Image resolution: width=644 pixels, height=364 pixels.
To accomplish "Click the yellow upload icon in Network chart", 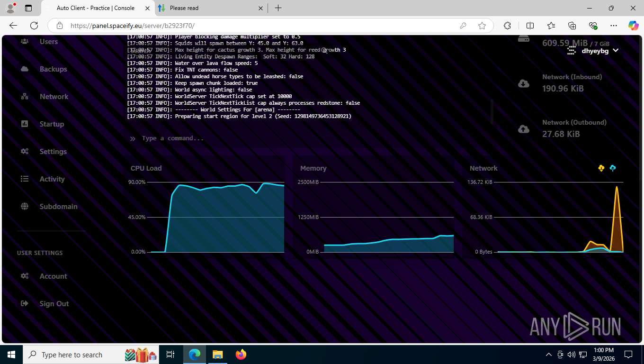I will coord(601,168).
